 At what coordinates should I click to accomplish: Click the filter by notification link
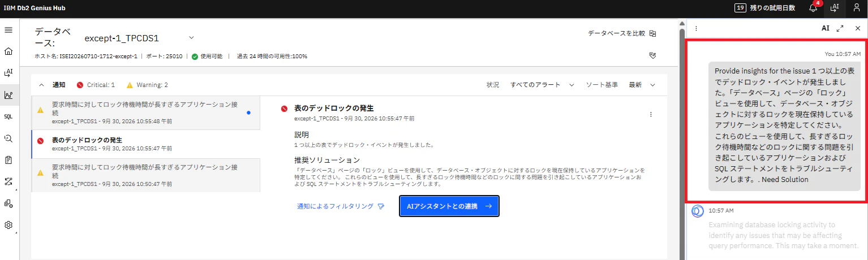coord(335,207)
